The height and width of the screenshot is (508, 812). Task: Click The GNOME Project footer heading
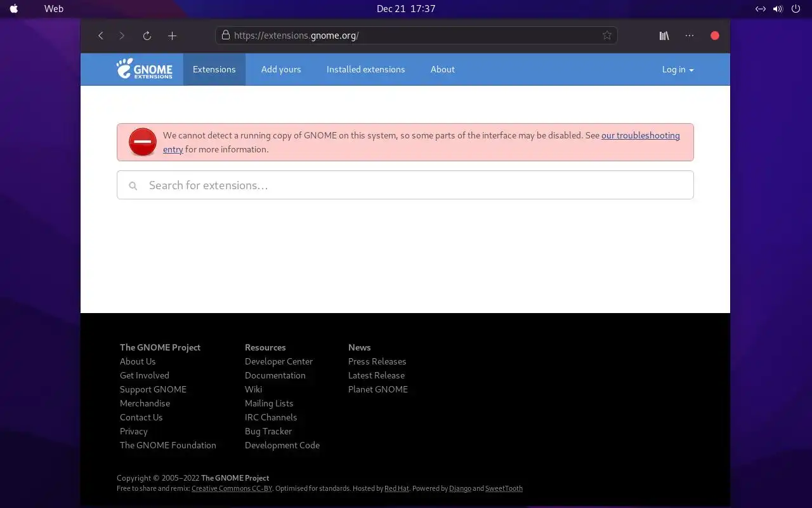[160, 347]
